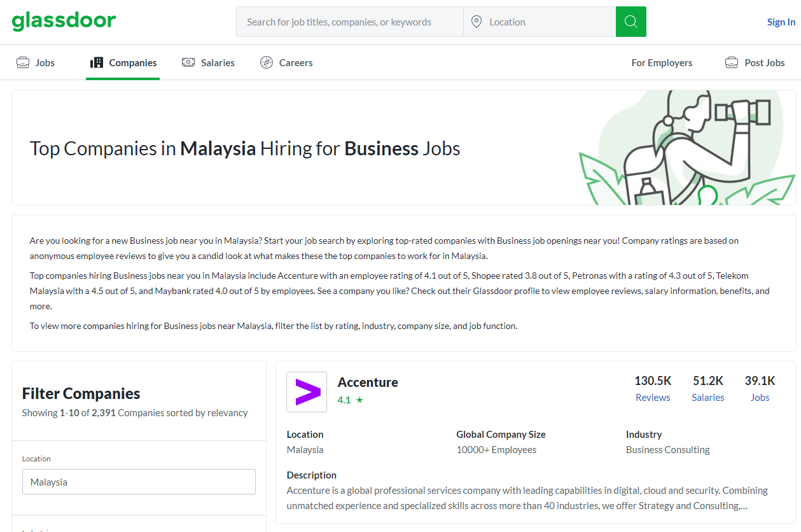Click the Careers compass icon

(x=267, y=62)
